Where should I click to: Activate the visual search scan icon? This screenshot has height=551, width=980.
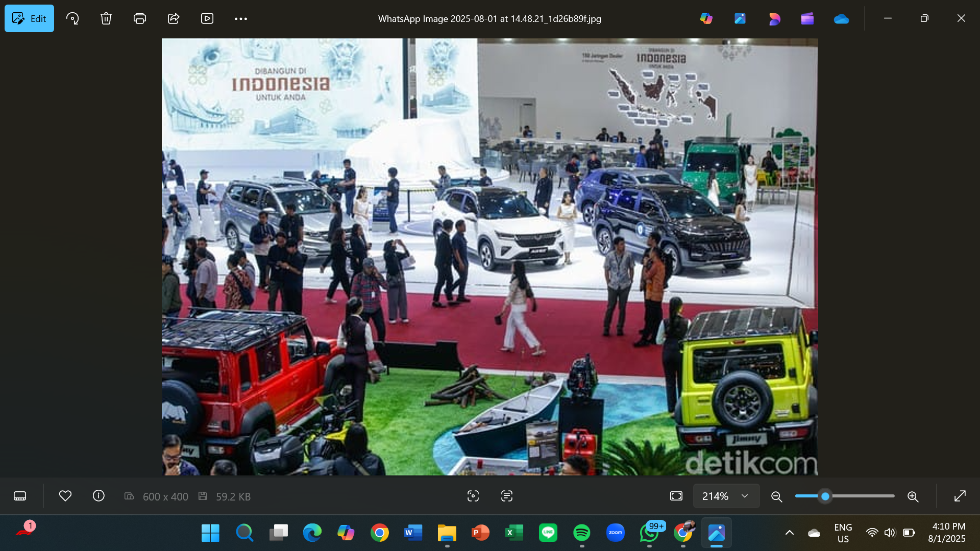(473, 496)
